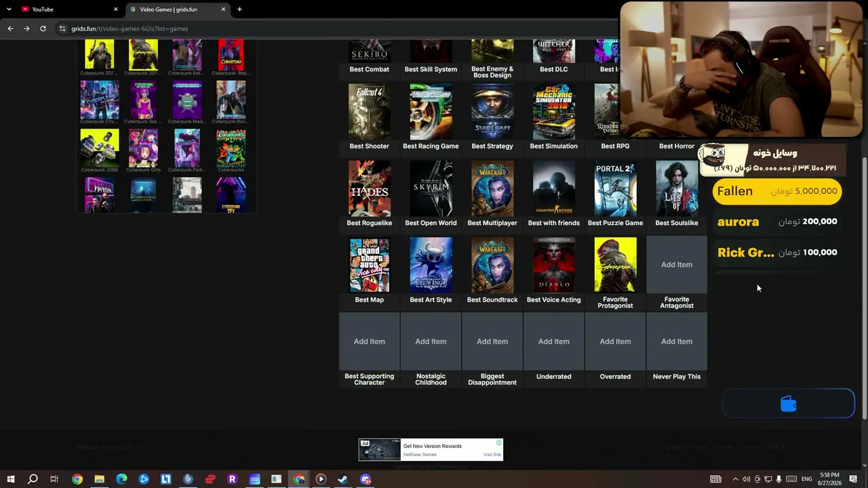Image resolution: width=868 pixels, height=488 pixels.
Task: Open Windows taskbar search
Action: pos(33,479)
